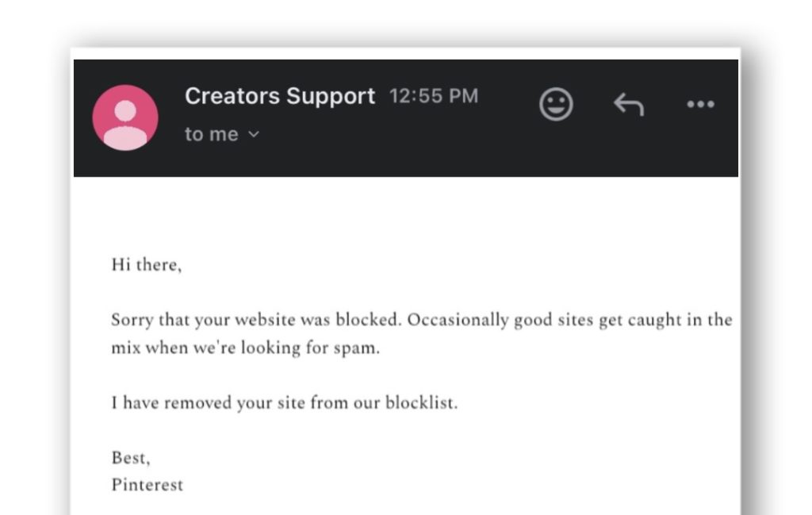Click the "to me" recipient label
The width and height of the screenshot is (812, 515).
point(211,135)
